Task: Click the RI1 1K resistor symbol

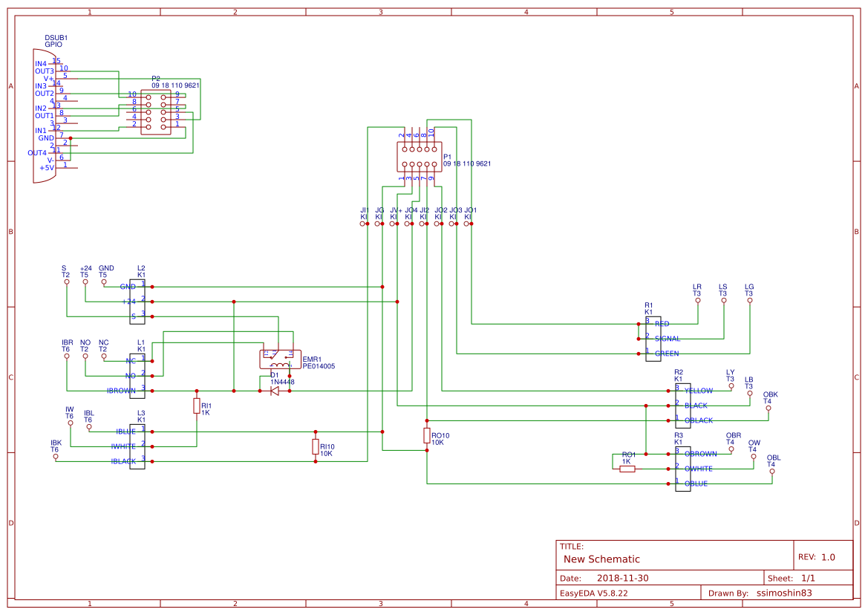Action: (x=196, y=406)
